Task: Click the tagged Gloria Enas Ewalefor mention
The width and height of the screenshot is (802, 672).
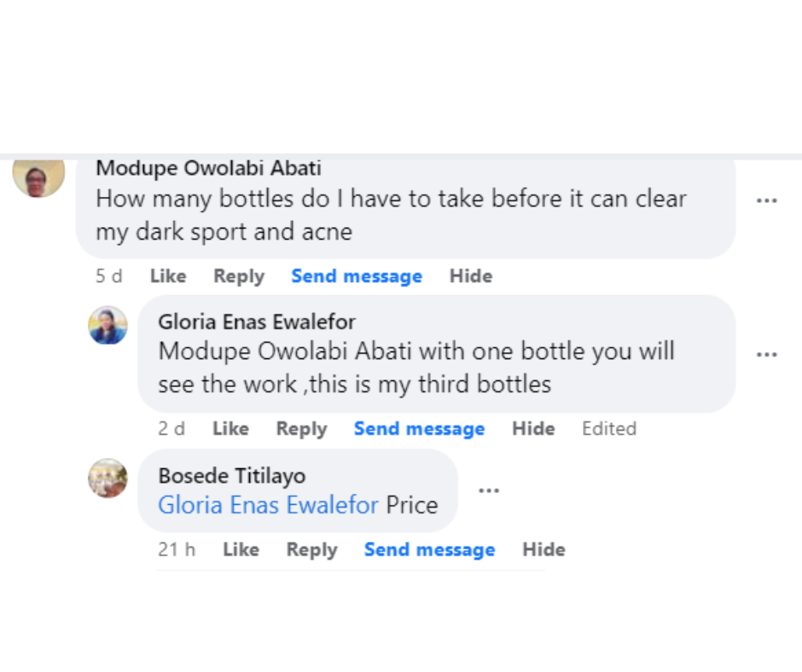Action: (268, 505)
